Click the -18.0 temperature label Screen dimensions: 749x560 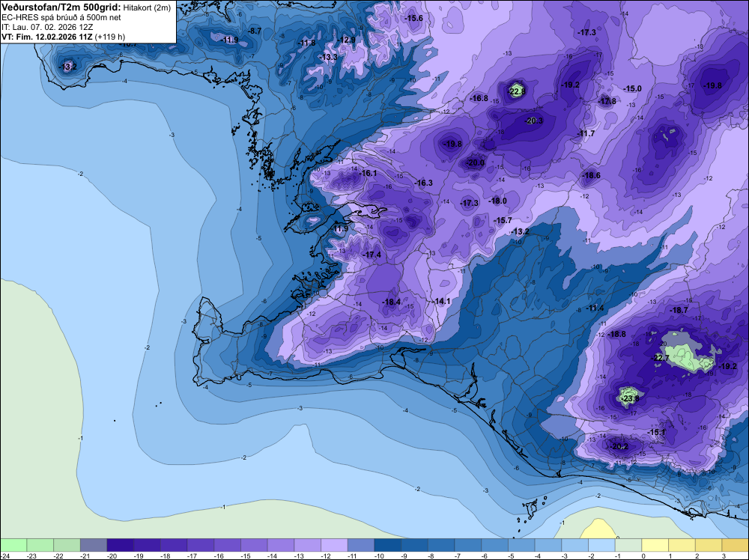tap(498, 201)
